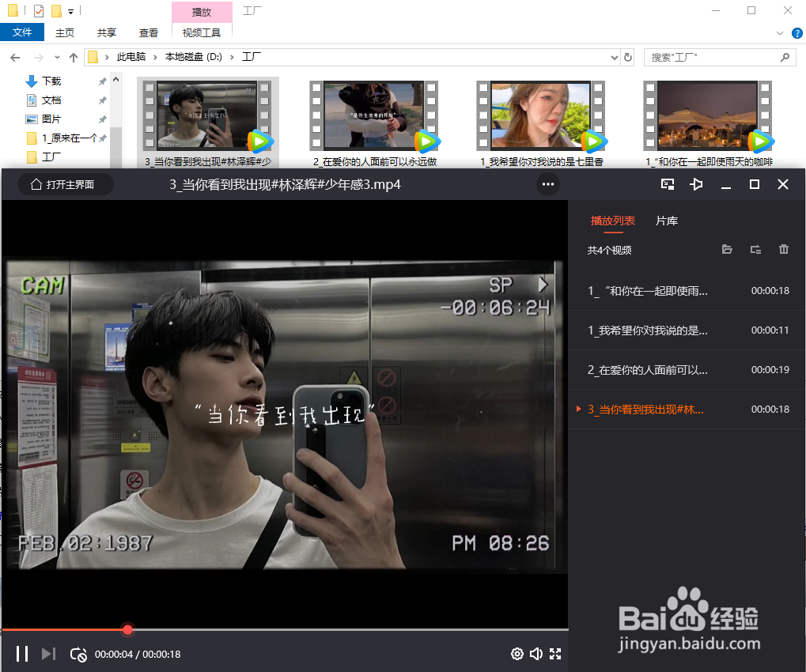This screenshot has height=672, width=806.
Task: Click sidebar scrollbar up arrow
Action: pos(116,80)
